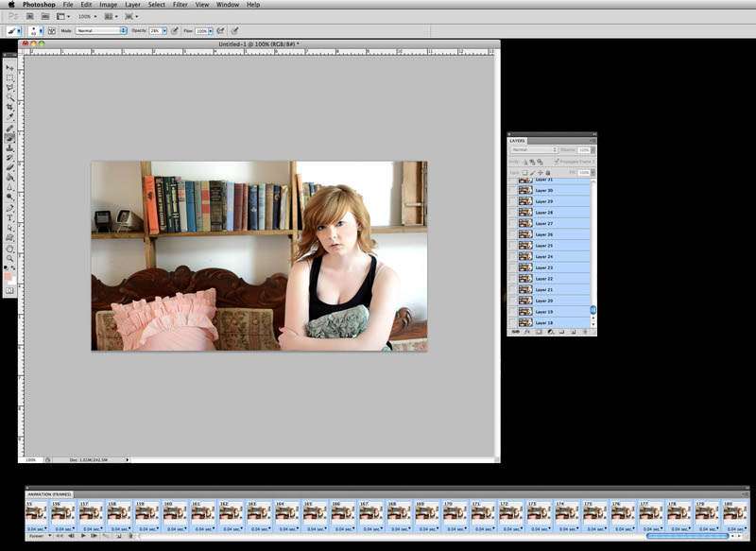The height and width of the screenshot is (551, 756).
Task: Select the Gradient tool
Action: point(9,178)
